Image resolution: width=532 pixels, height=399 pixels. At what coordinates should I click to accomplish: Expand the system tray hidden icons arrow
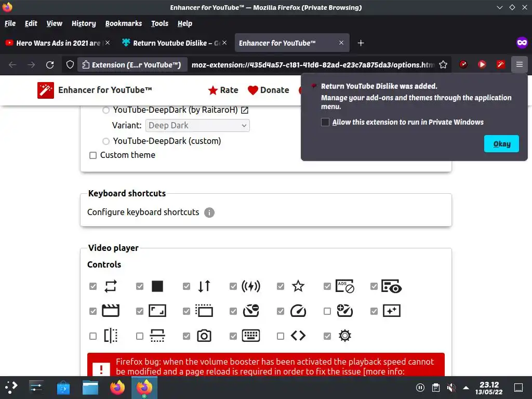[x=466, y=388]
